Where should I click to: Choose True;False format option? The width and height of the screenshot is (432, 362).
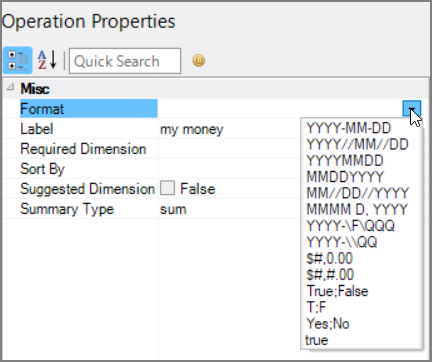coord(337,291)
